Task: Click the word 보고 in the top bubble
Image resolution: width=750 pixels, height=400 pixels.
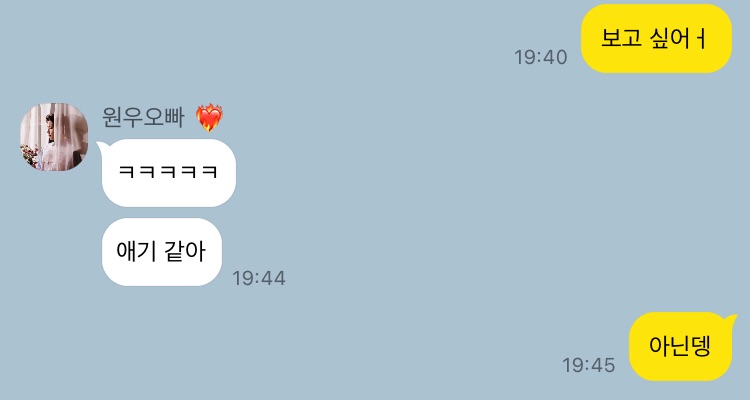Action: click(621, 39)
